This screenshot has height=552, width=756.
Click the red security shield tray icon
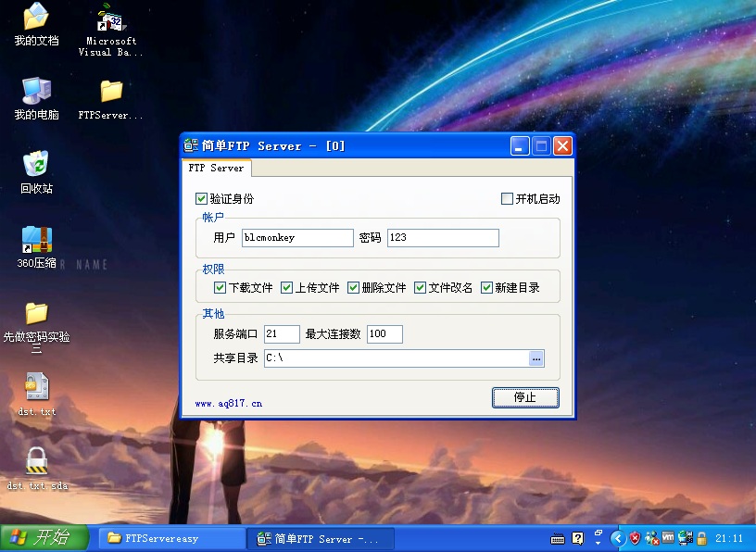tap(635, 538)
